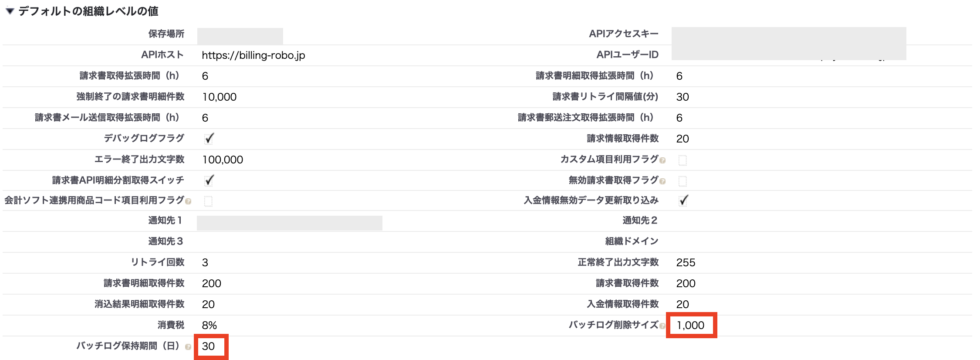Enable 会計ソフト連携用商品コード項目利用フラグ
Viewport: 980px width, 360px height.
[x=209, y=201]
